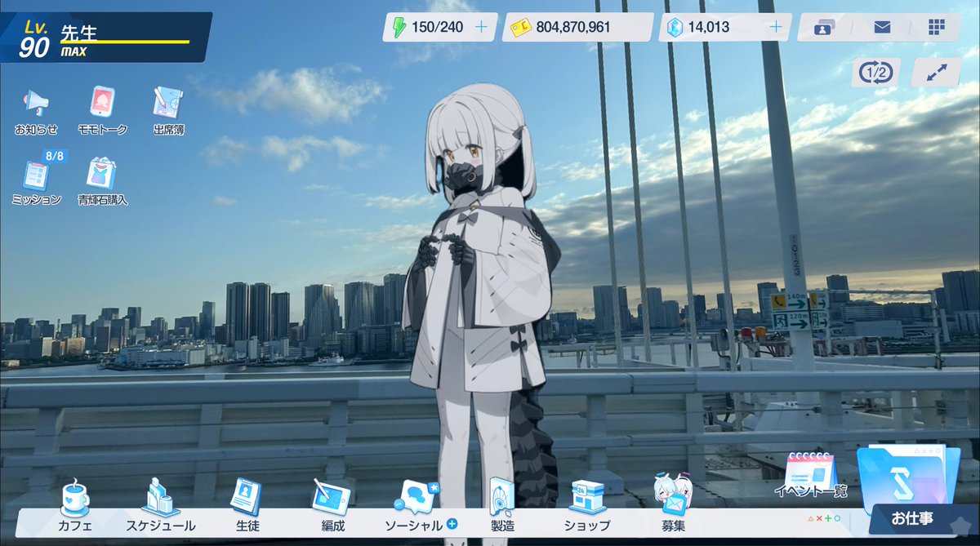This screenshot has height=546, width=980.
Task: Open the ID card profile icon
Action: [823, 27]
